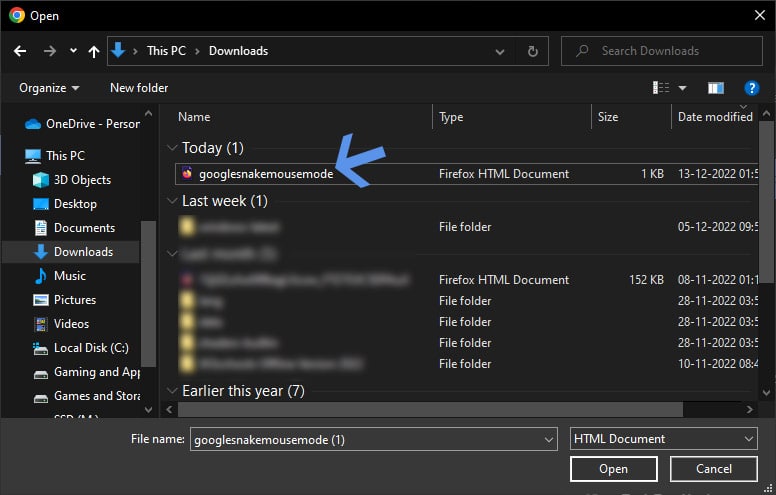776x495 pixels.
Task: Select the 152 KB Firefox HTML Document
Action: (466, 280)
